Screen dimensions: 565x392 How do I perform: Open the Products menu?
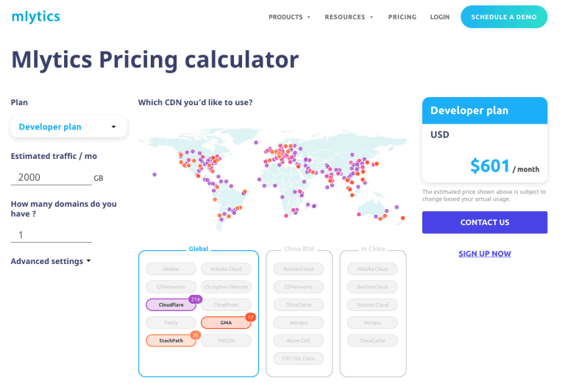289,17
